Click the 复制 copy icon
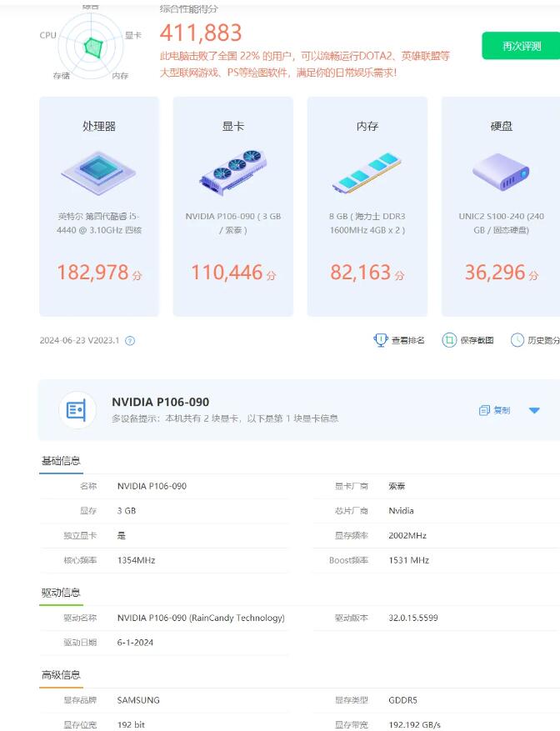Screen dimensions: 560x731 [x=485, y=410]
